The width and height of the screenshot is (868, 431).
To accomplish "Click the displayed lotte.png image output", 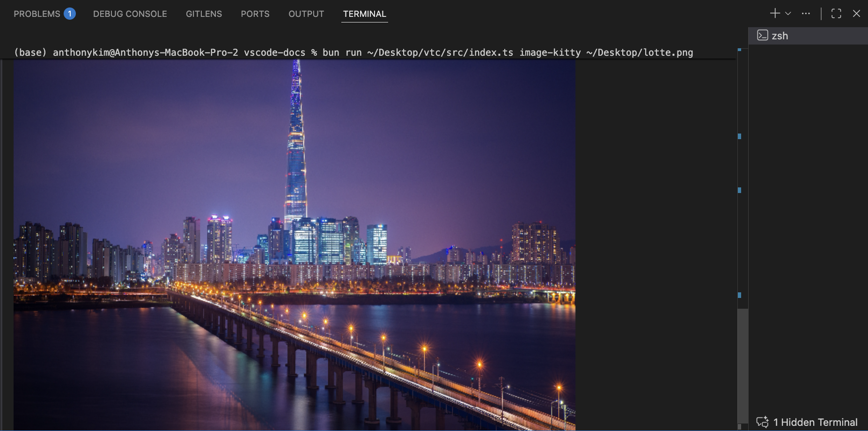I will (294, 234).
